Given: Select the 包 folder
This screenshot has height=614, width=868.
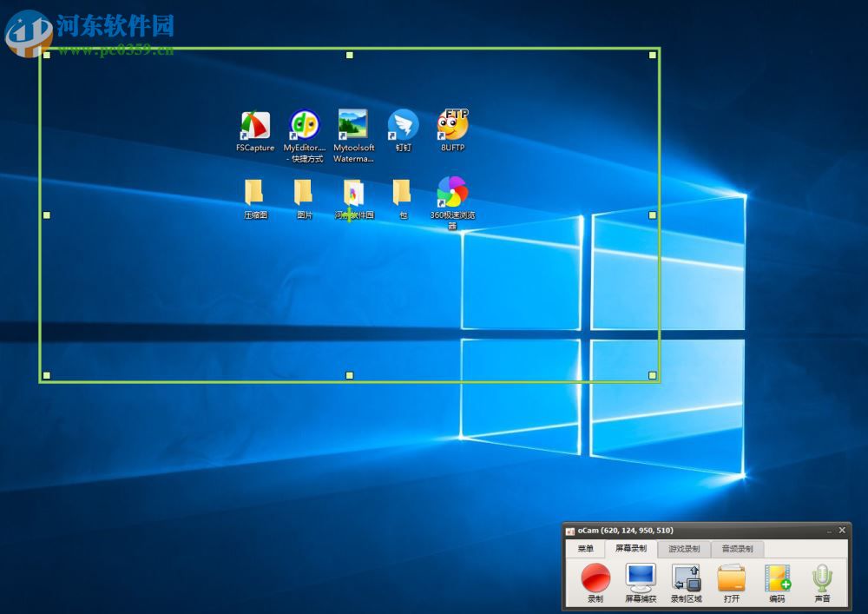Looking at the screenshot, I should click(403, 200).
